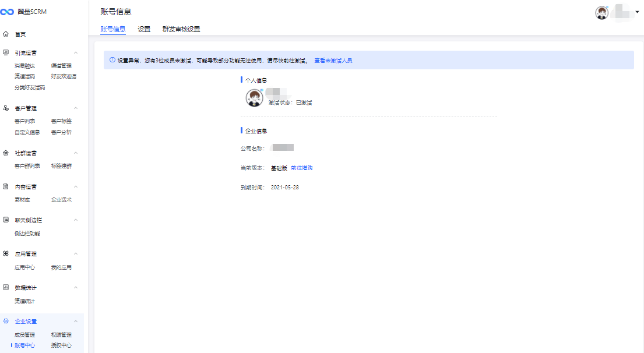Click the 前往增购 upgrade link
The image size is (644, 353).
302,168
